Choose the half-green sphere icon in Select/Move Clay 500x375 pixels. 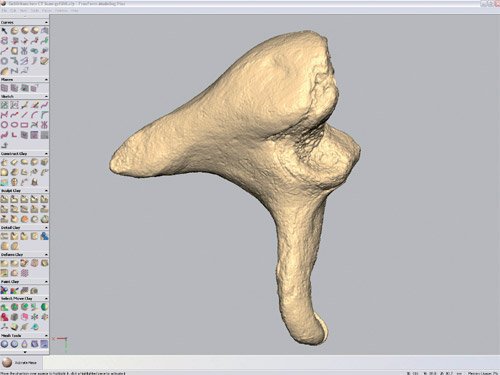coord(44,307)
